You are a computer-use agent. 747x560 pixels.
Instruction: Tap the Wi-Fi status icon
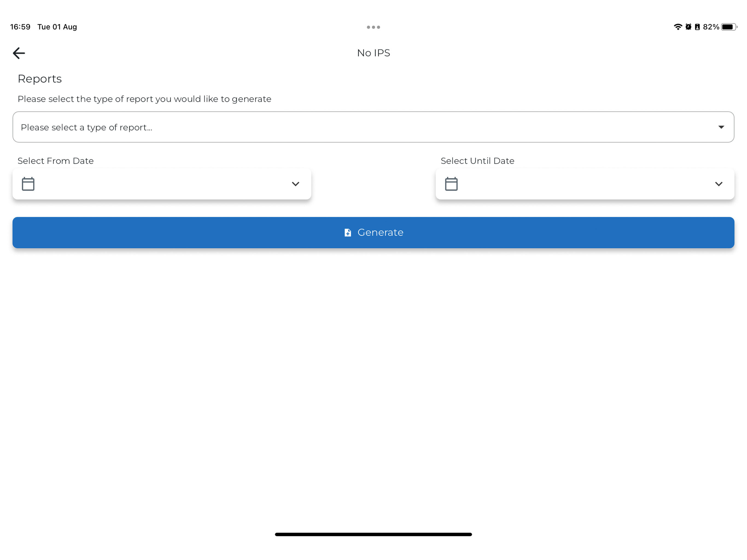[x=678, y=27]
